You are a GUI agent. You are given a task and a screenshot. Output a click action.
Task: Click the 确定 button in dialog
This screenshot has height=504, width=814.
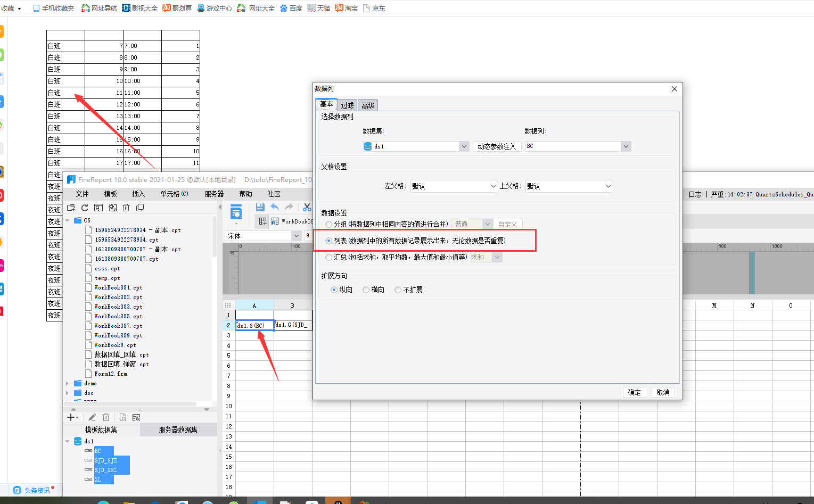tap(635, 392)
